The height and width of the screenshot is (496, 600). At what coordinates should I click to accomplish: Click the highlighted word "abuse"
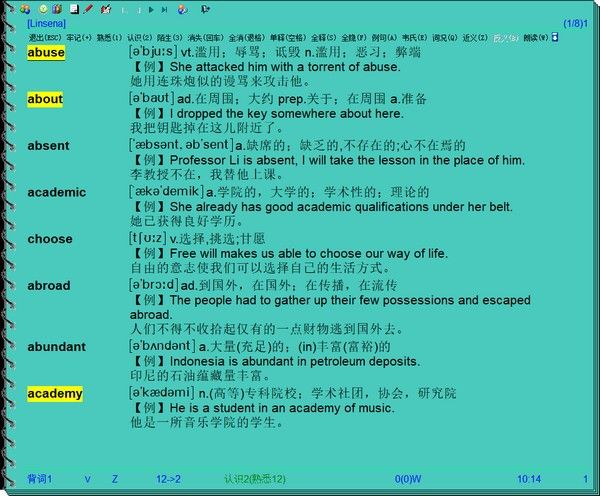pos(46,53)
